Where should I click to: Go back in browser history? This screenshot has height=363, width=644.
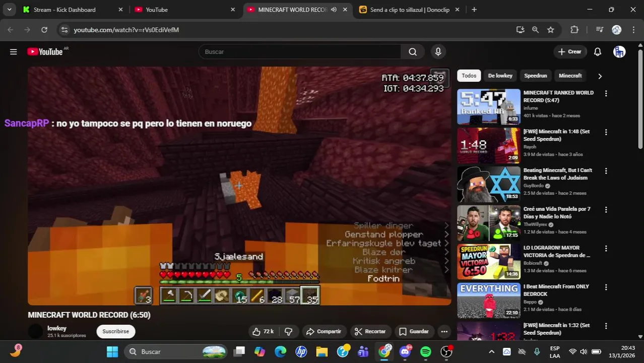[11, 30]
